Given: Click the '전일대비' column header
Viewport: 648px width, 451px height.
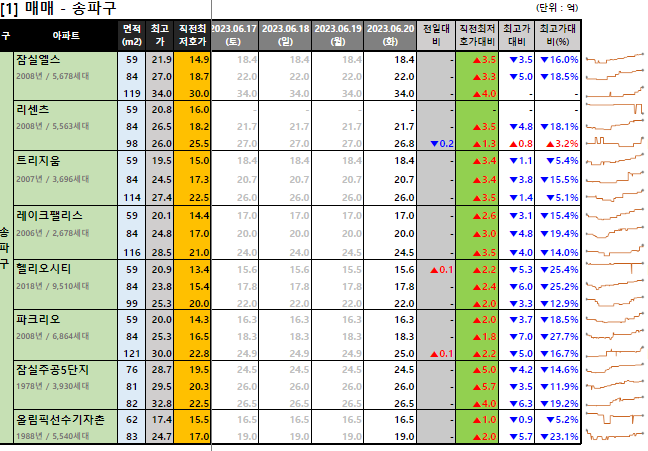Looking at the screenshot, I should pos(436,35).
